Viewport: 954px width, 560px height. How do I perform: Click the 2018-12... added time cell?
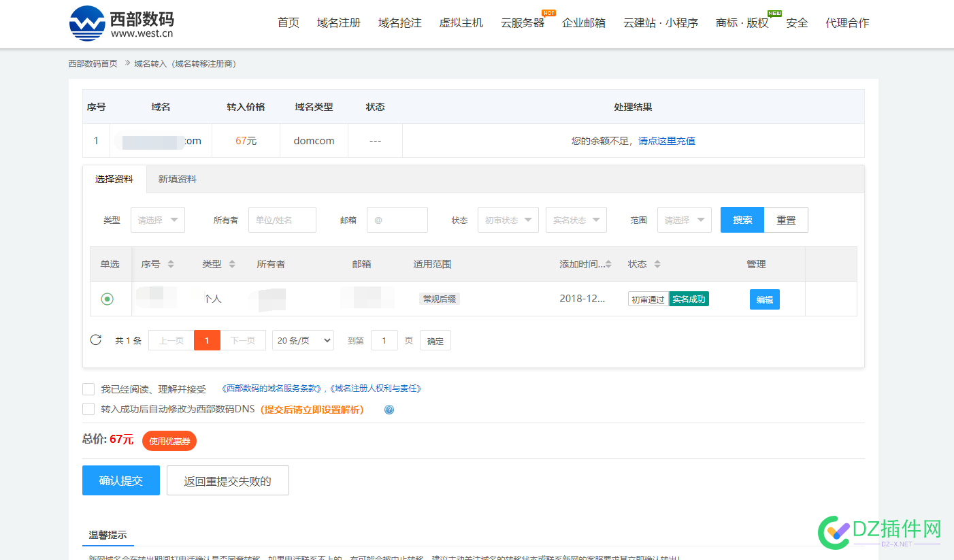pos(582,299)
